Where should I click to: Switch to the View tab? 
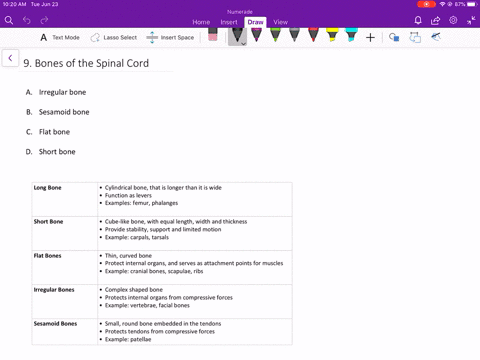pos(281,22)
